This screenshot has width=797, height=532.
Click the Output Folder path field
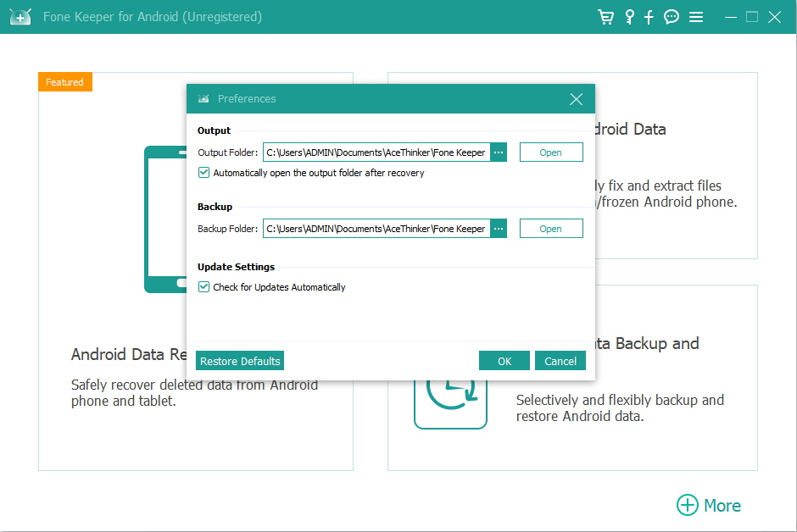(376, 152)
